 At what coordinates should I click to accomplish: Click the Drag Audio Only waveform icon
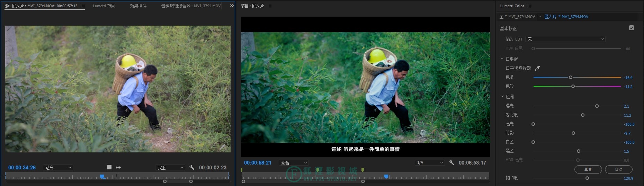[x=118, y=167]
